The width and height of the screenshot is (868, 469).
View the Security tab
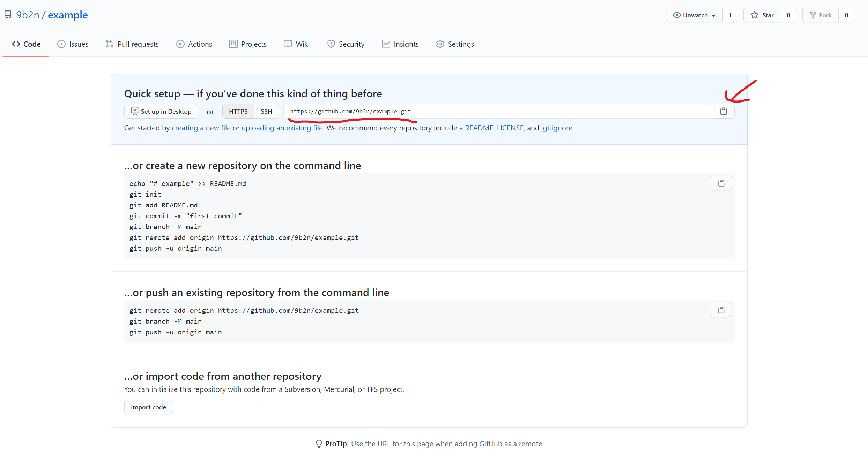click(346, 44)
